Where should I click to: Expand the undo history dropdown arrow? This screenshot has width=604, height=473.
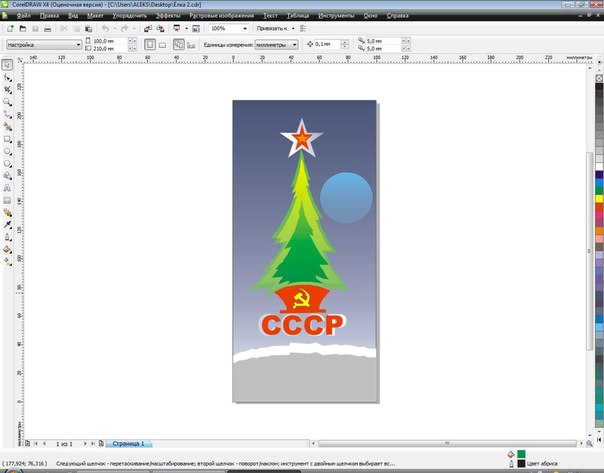114,29
